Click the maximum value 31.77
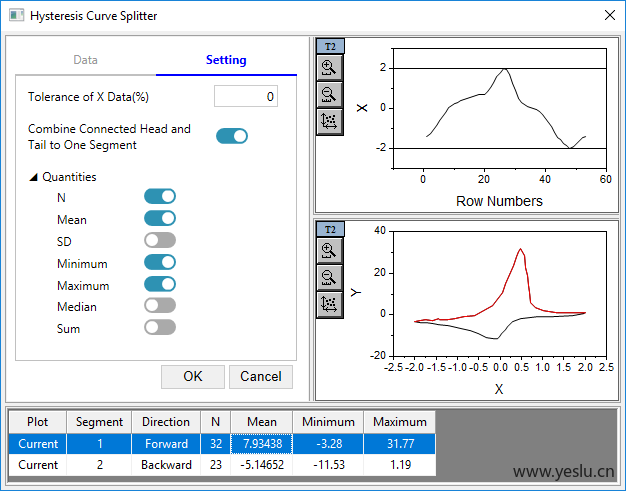This screenshot has height=491, width=626. pyautogui.click(x=400, y=444)
